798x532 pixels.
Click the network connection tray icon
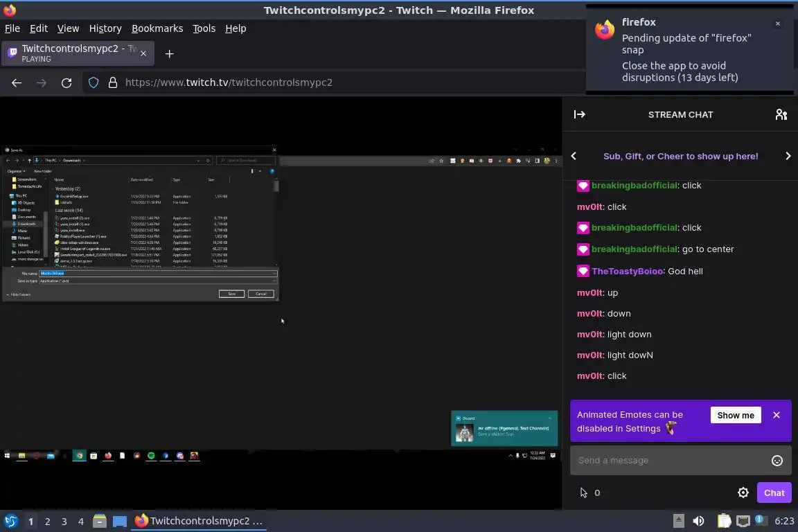pos(743,521)
